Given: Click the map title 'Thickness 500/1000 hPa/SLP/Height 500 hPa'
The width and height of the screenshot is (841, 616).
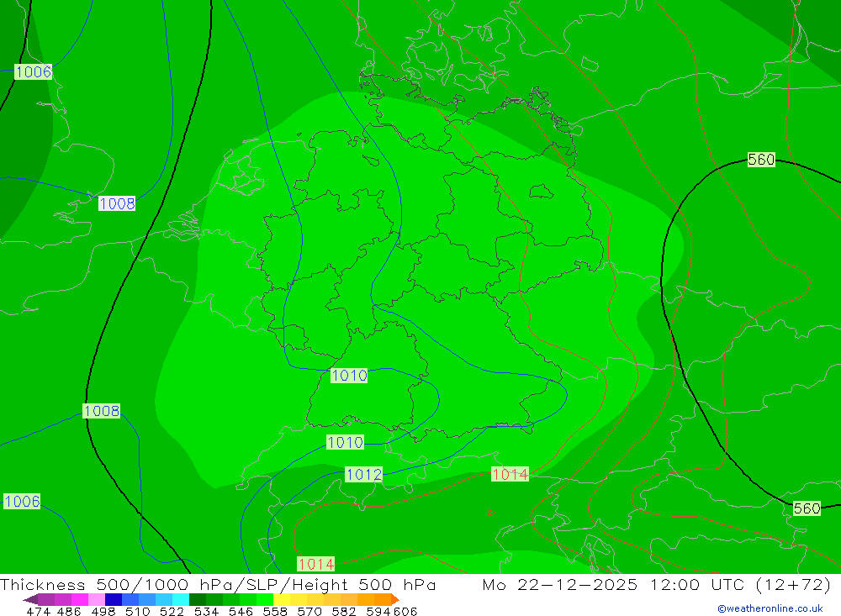Looking at the screenshot, I should tap(218, 584).
